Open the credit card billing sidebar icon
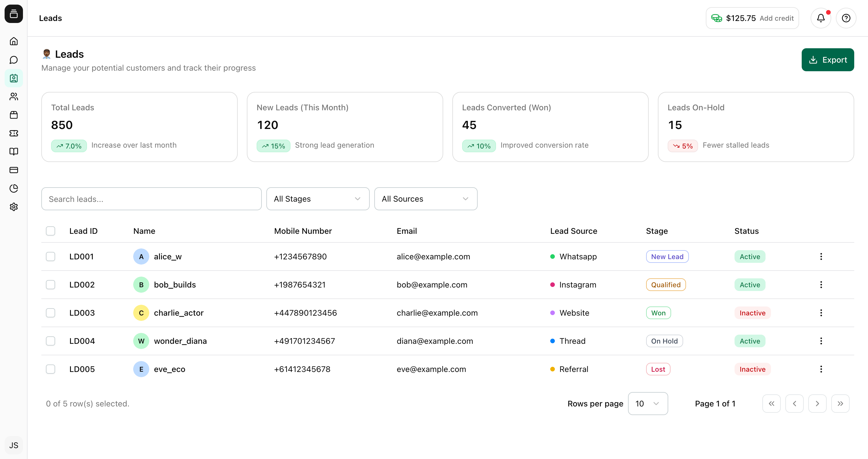 point(14,170)
